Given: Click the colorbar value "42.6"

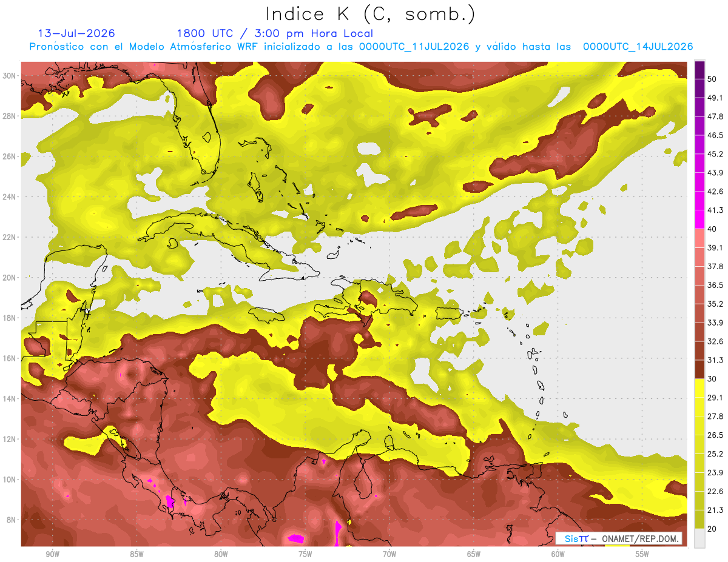Looking at the screenshot, I should click(715, 192).
